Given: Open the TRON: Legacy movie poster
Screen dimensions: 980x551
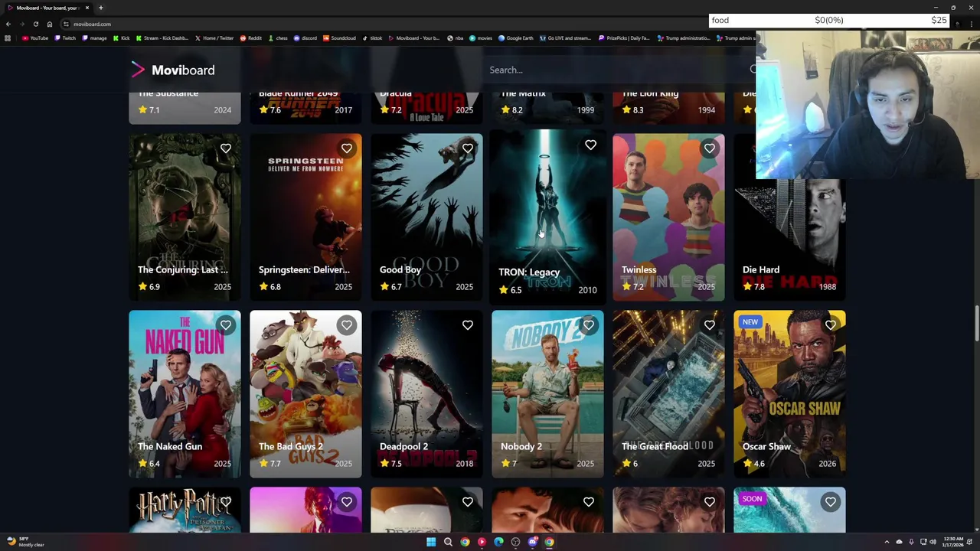Looking at the screenshot, I should click(x=547, y=216).
